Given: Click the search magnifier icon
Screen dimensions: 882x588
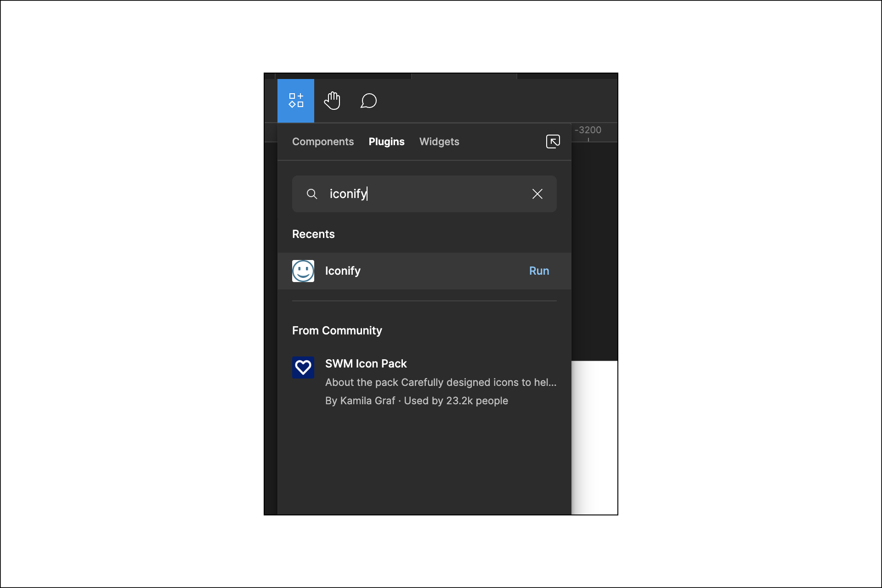Looking at the screenshot, I should [x=312, y=194].
